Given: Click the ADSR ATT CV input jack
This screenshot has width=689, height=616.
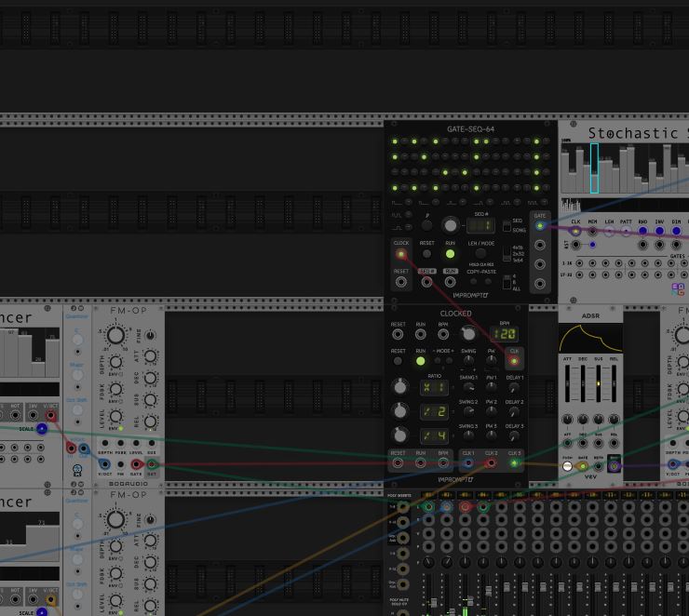Looking at the screenshot, I should (x=567, y=443).
